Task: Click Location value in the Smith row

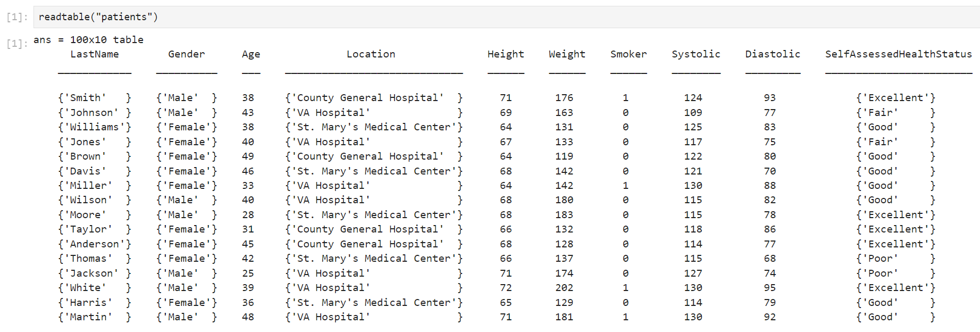Action: coord(371,98)
